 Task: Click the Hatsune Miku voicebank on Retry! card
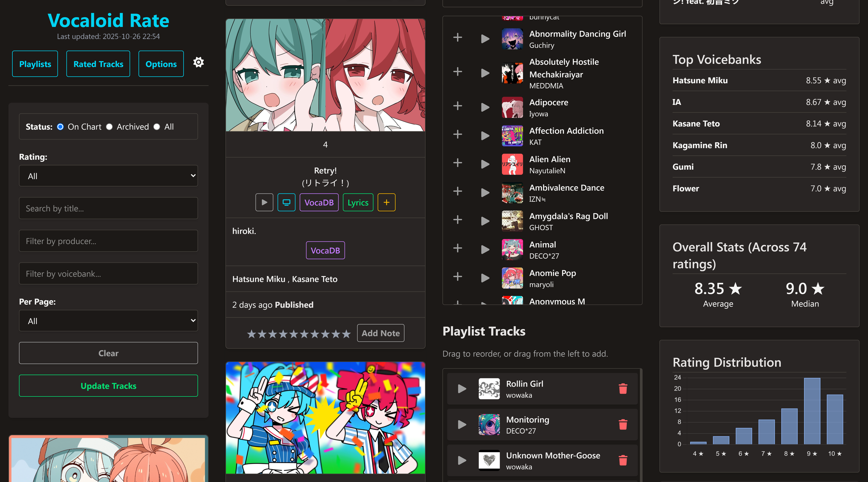coord(259,279)
